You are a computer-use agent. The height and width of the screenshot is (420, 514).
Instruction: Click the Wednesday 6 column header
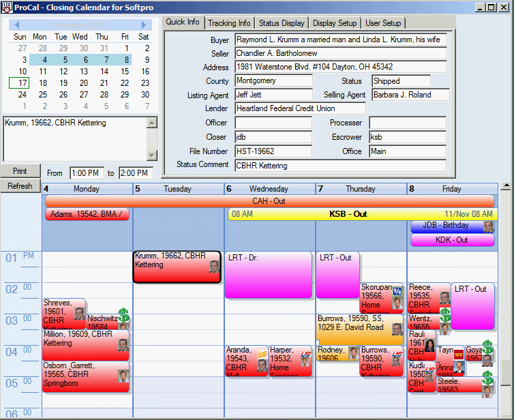270,189
